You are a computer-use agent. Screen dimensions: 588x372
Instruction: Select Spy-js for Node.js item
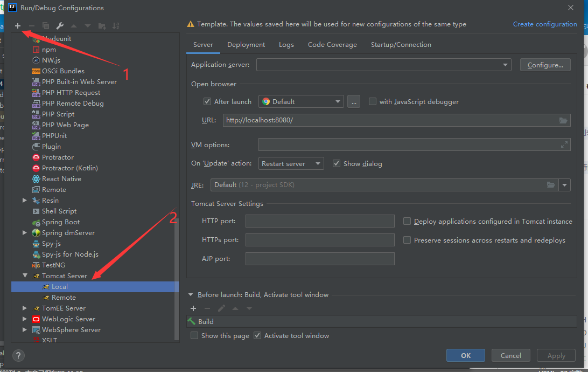click(70, 254)
